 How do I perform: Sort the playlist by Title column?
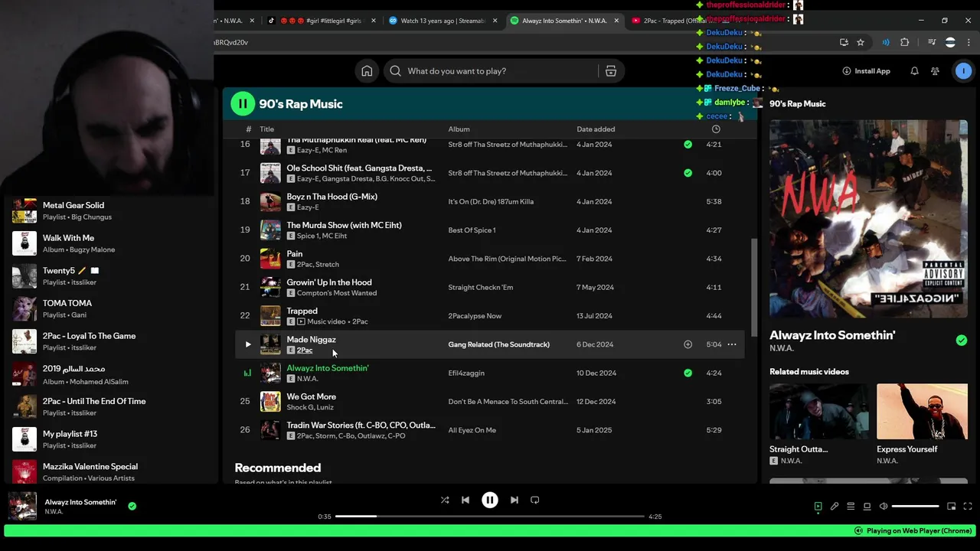click(x=266, y=129)
